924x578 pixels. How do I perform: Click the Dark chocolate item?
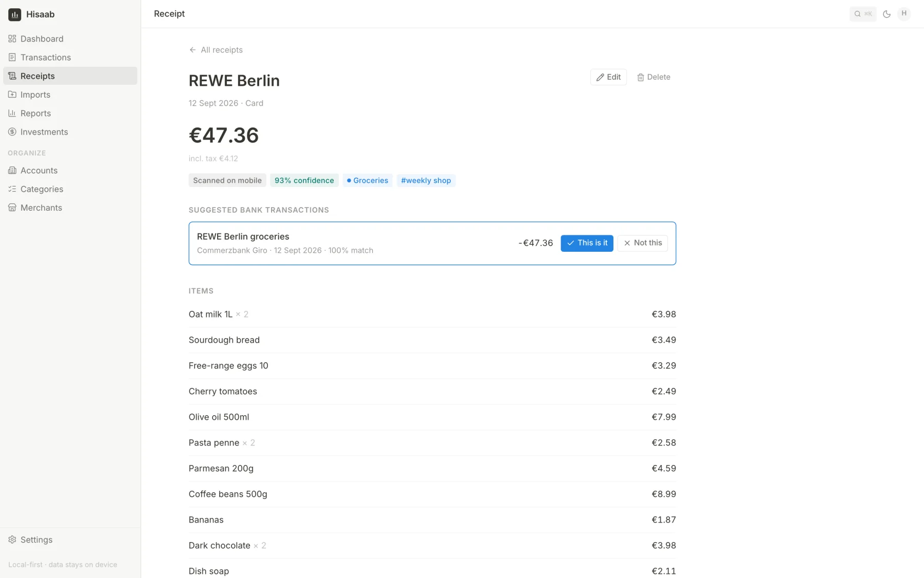click(432, 546)
